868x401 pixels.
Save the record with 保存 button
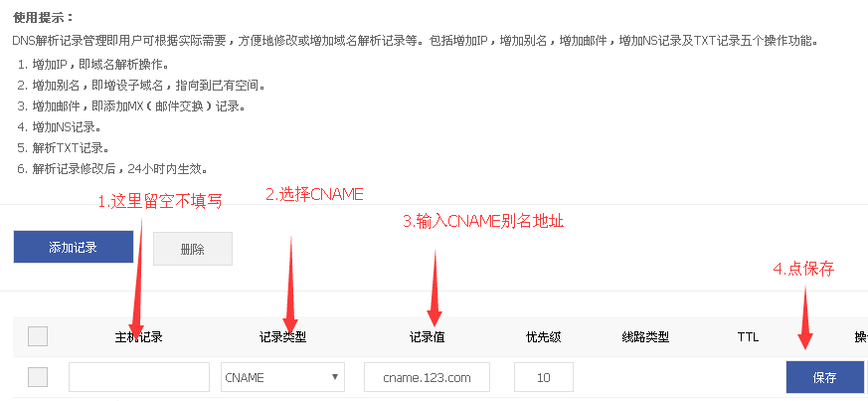click(824, 377)
